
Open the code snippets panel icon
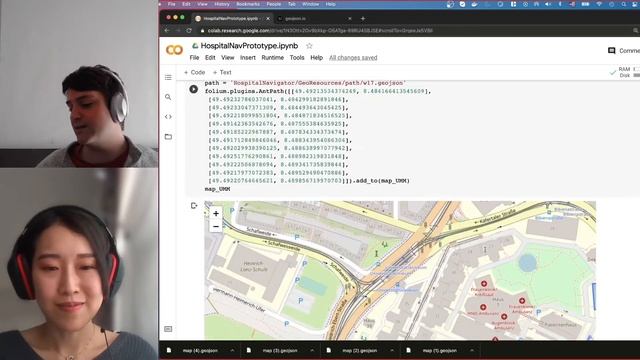click(168, 117)
